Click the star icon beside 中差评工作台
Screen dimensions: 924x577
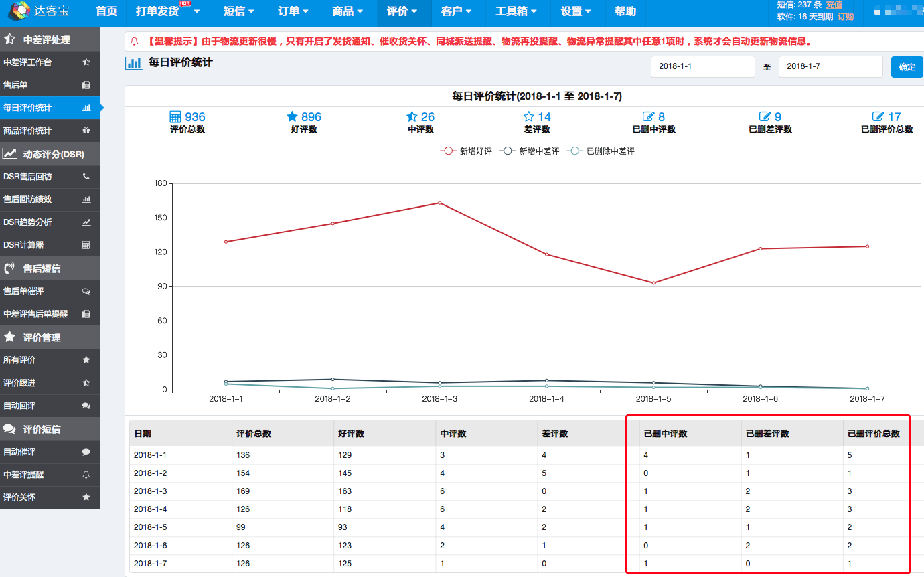(86, 62)
